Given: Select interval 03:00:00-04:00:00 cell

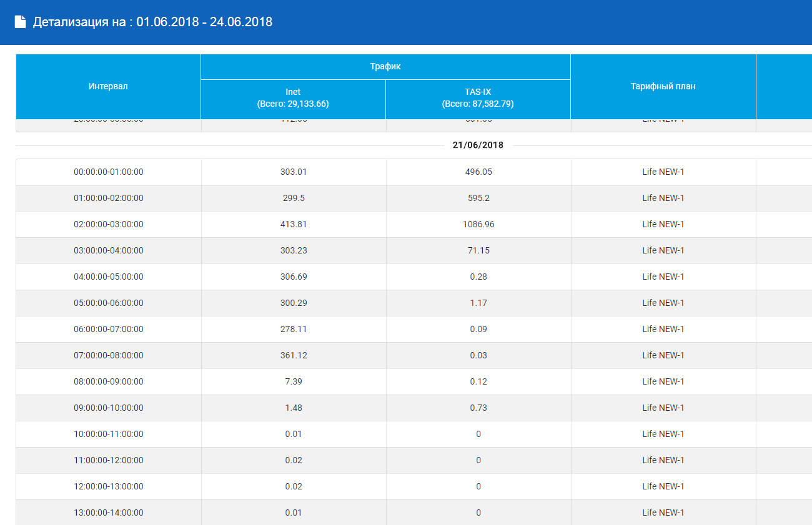Looking at the screenshot, I should [109, 250].
